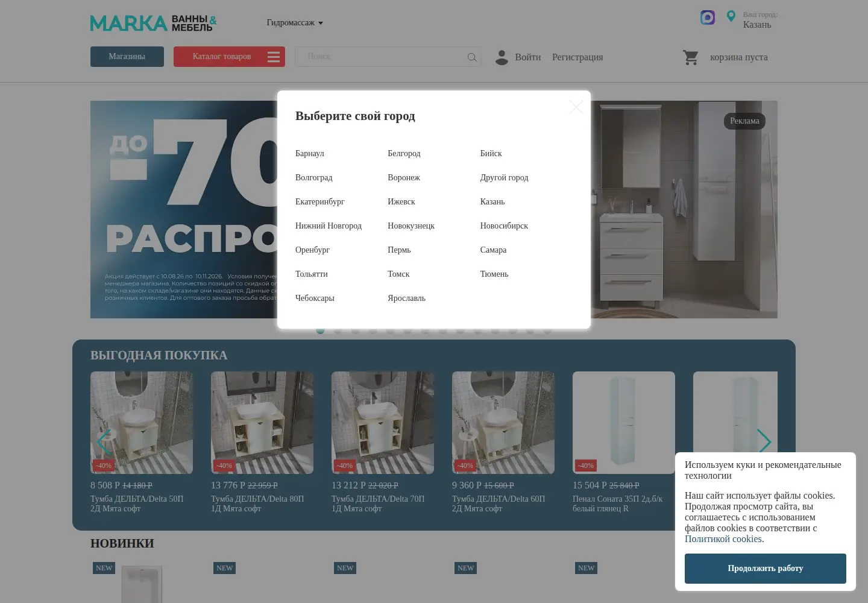Image resolution: width=868 pixels, height=603 pixels.
Task: Open Тумба ДЕЛЬТА/Delta 60П product image
Action: click(503, 423)
